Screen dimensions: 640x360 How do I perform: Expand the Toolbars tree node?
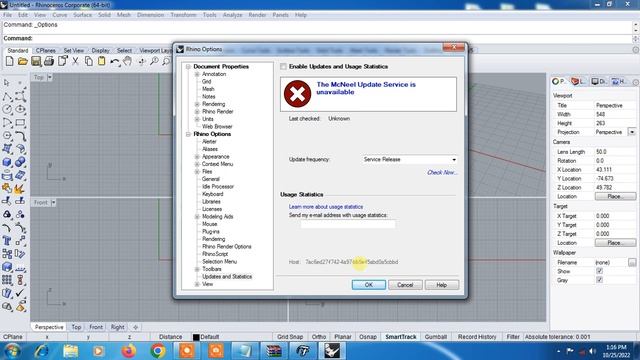click(x=197, y=269)
